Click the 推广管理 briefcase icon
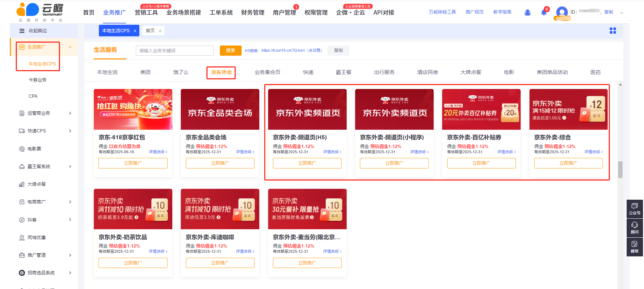The width and height of the screenshot is (644, 289). pos(22,255)
